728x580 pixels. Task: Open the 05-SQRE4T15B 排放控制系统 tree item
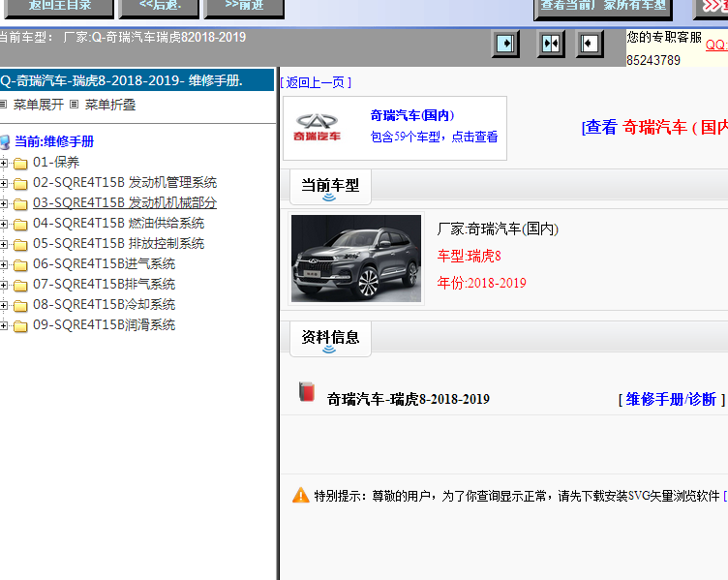(x=118, y=243)
